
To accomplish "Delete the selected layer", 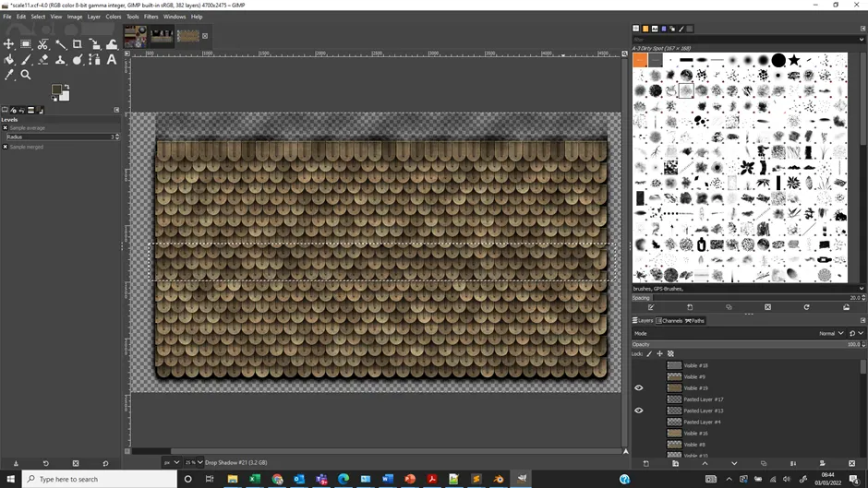I will pos(851,463).
